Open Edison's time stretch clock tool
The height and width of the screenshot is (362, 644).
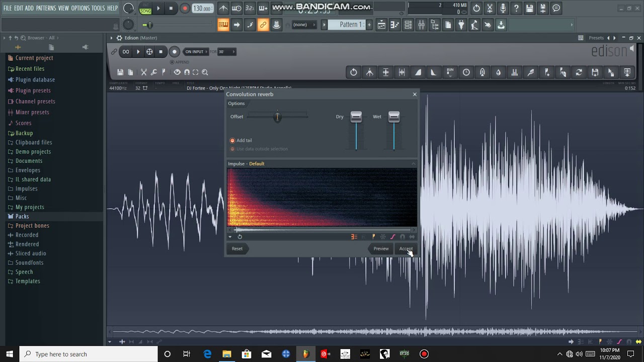(x=466, y=72)
